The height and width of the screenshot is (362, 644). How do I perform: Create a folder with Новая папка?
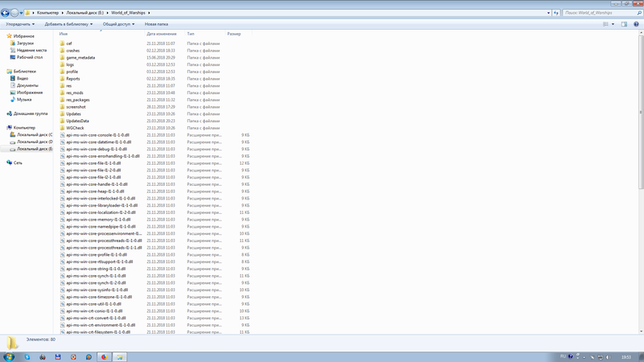point(156,24)
